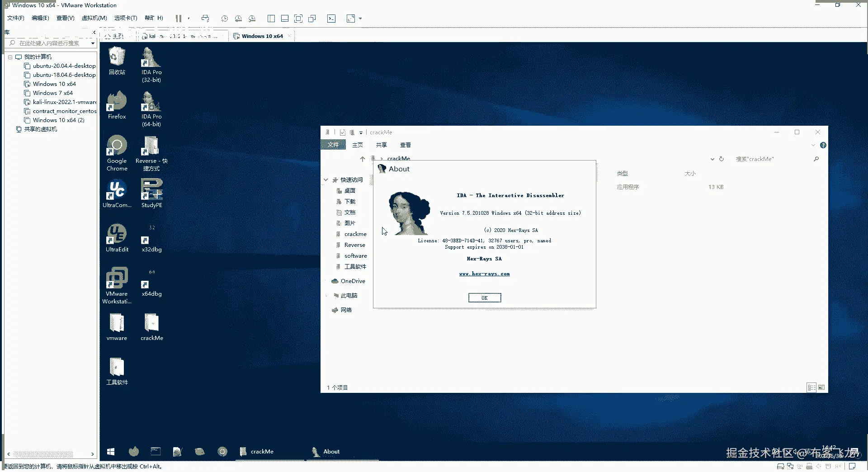The height and width of the screenshot is (472, 868).
Task: Open the library search box dropdown arrow
Action: pyautogui.click(x=93, y=43)
